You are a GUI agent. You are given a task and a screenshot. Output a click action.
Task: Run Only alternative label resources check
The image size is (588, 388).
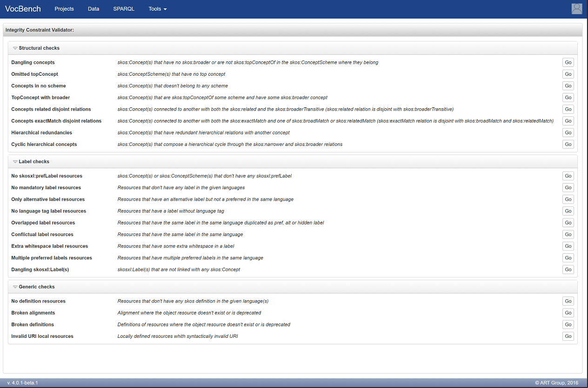click(x=568, y=199)
